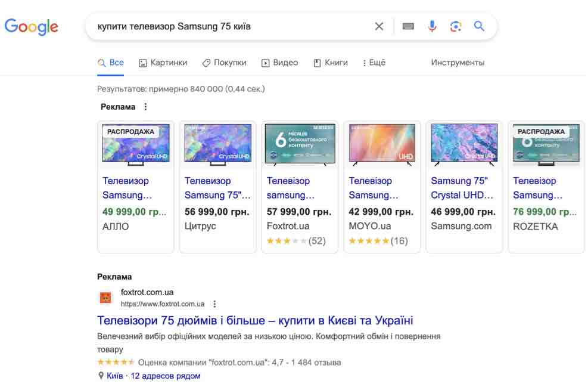Screen dimensions: 588x387
Task: Click the 12 адресов рядом link
Action: [x=165, y=376]
